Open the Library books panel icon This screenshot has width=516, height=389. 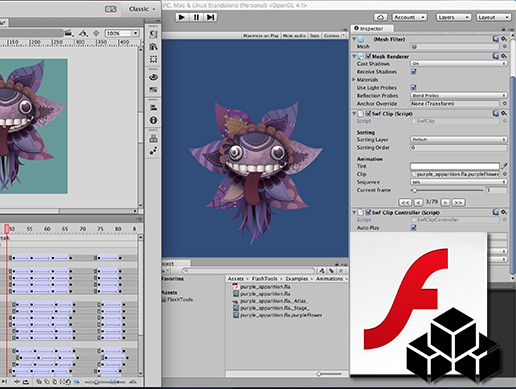coord(153,46)
